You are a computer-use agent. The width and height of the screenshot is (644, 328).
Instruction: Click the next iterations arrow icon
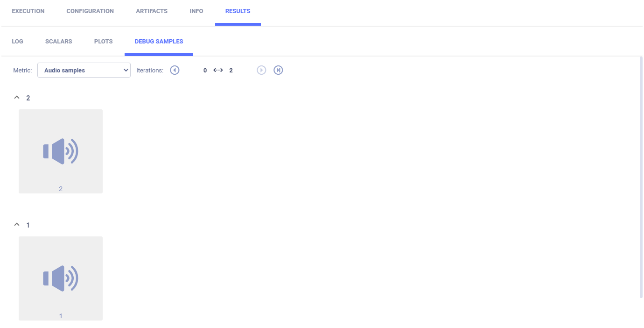(x=261, y=70)
